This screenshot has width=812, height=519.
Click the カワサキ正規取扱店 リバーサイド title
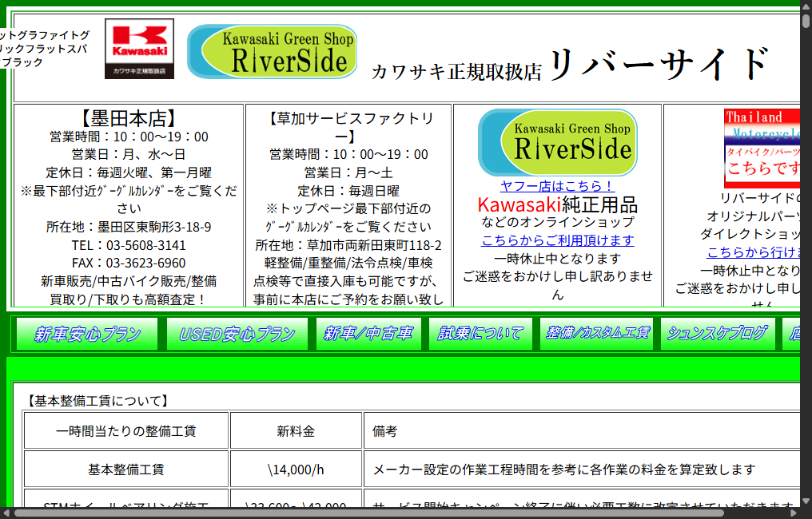(x=570, y=65)
